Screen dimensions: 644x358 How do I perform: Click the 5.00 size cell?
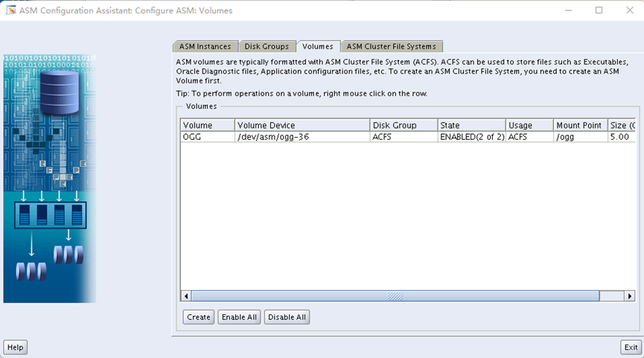[622, 137]
